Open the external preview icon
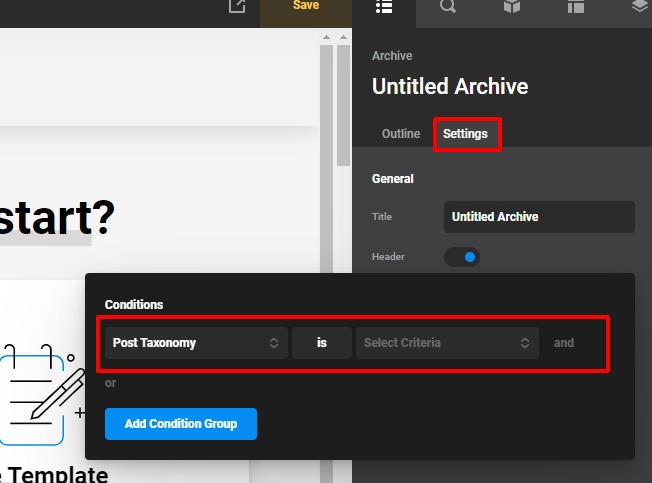 (236, 7)
